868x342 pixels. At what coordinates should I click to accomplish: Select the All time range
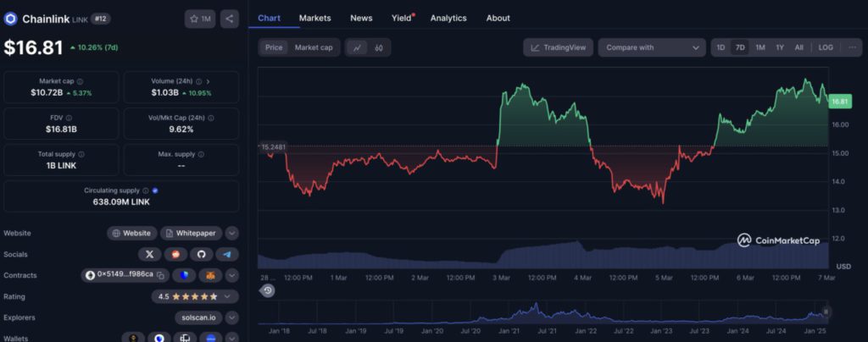point(798,47)
